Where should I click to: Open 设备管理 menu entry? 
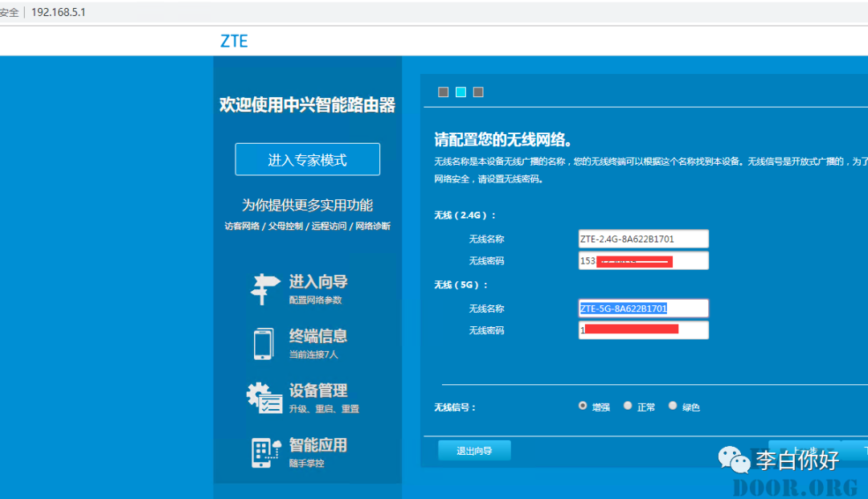(317, 390)
